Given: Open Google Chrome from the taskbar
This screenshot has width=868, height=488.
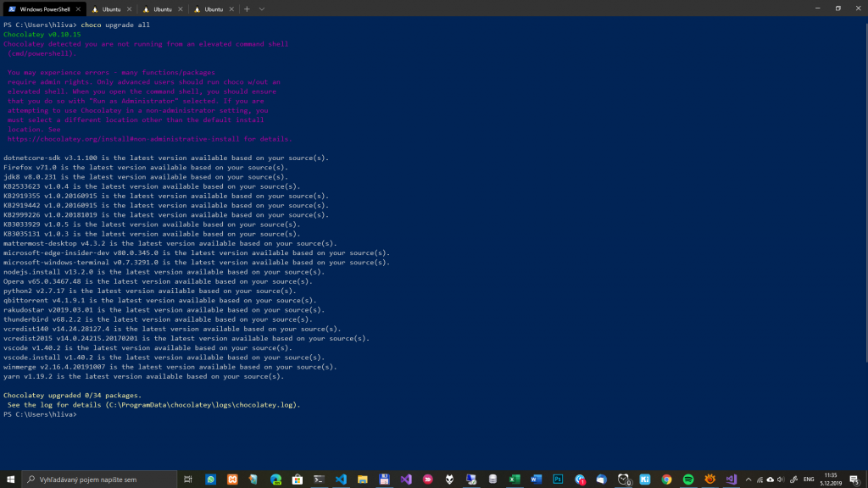Looking at the screenshot, I should click(x=666, y=480).
